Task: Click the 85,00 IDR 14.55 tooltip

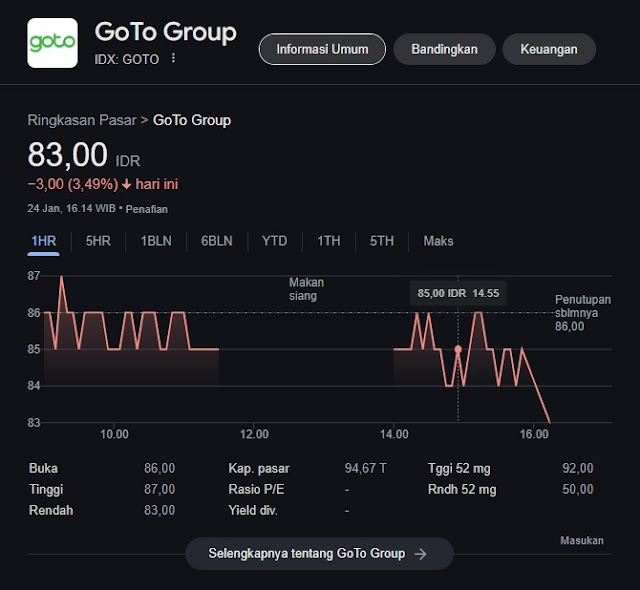Action: (x=458, y=293)
